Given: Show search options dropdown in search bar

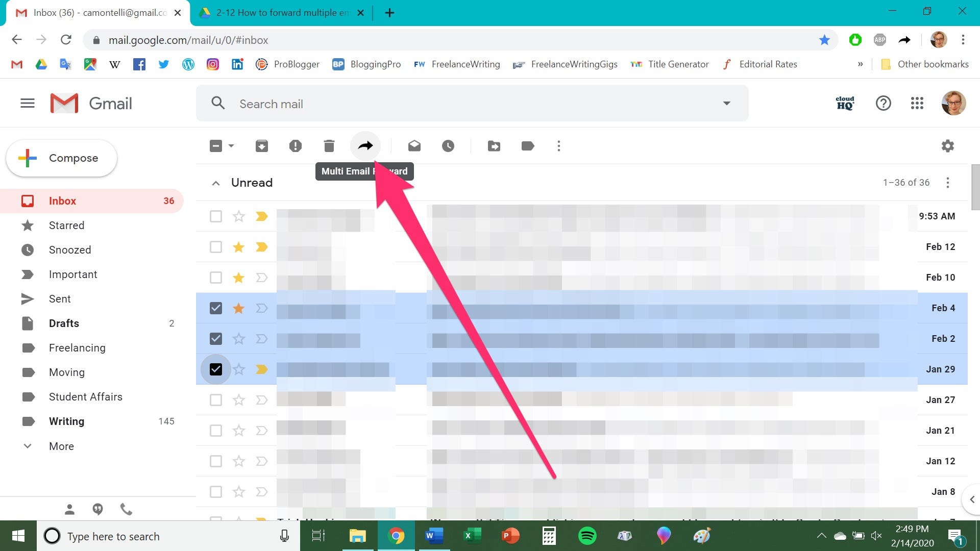Looking at the screenshot, I should [x=726, y=104].
